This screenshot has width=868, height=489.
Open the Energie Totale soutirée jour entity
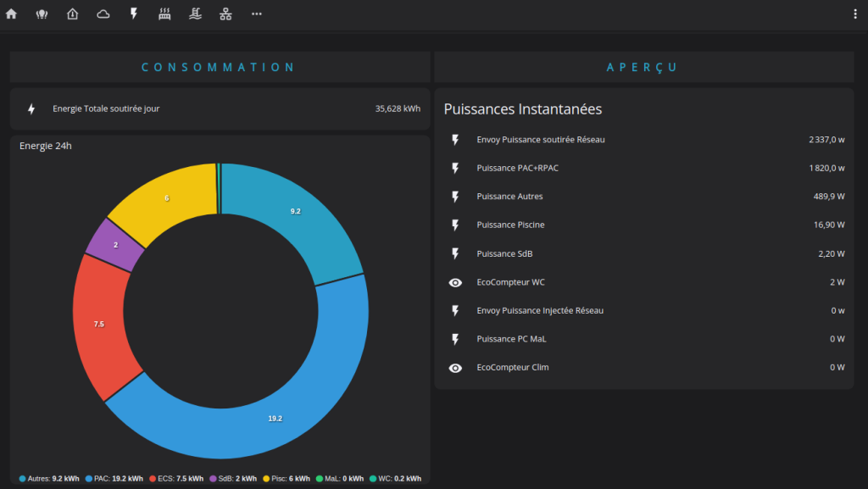pos(220,109)
